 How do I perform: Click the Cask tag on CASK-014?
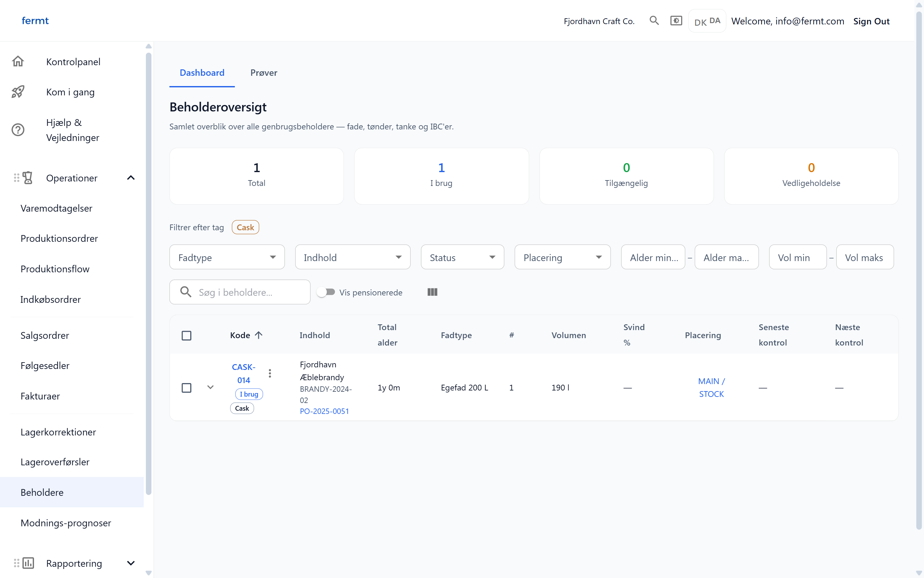coord(242,408)
